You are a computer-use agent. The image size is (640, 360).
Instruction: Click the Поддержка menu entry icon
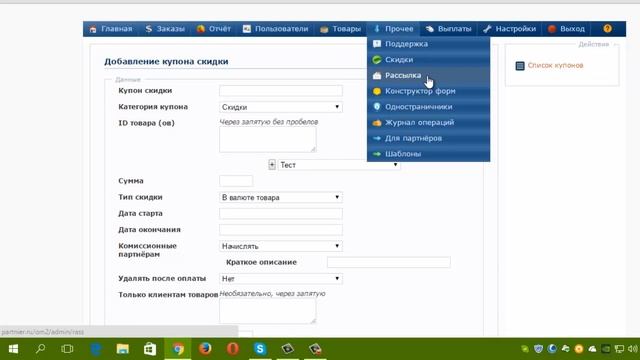click(x=377, y=44)
